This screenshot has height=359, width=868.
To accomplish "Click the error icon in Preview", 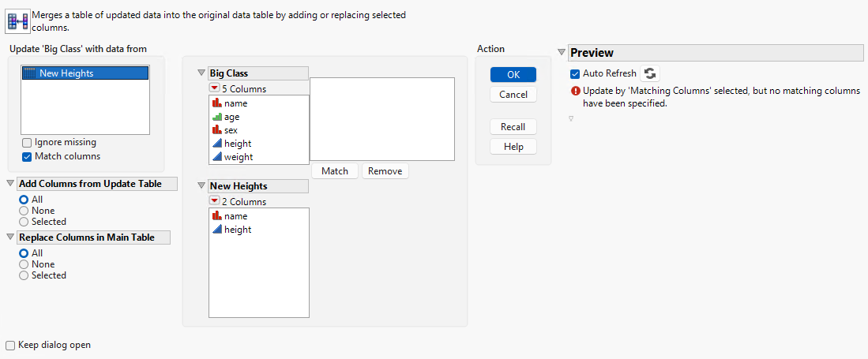I will (575, 91).
